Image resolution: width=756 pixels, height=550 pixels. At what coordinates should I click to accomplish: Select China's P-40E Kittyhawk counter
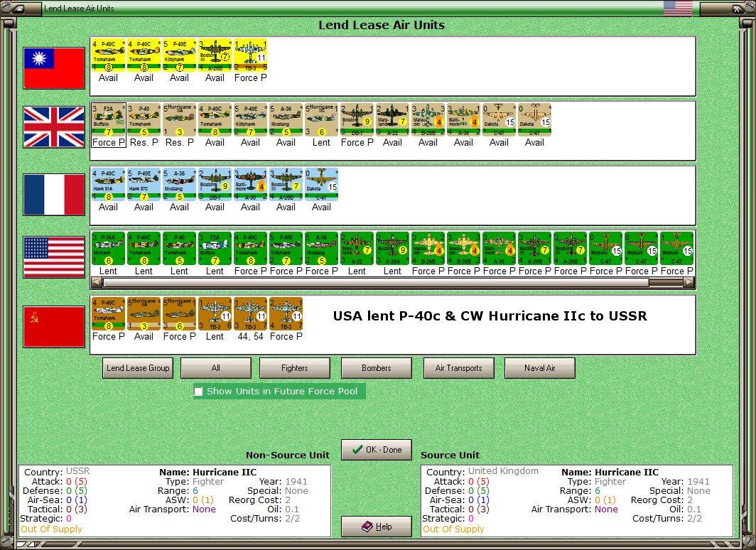coord(179,55)
